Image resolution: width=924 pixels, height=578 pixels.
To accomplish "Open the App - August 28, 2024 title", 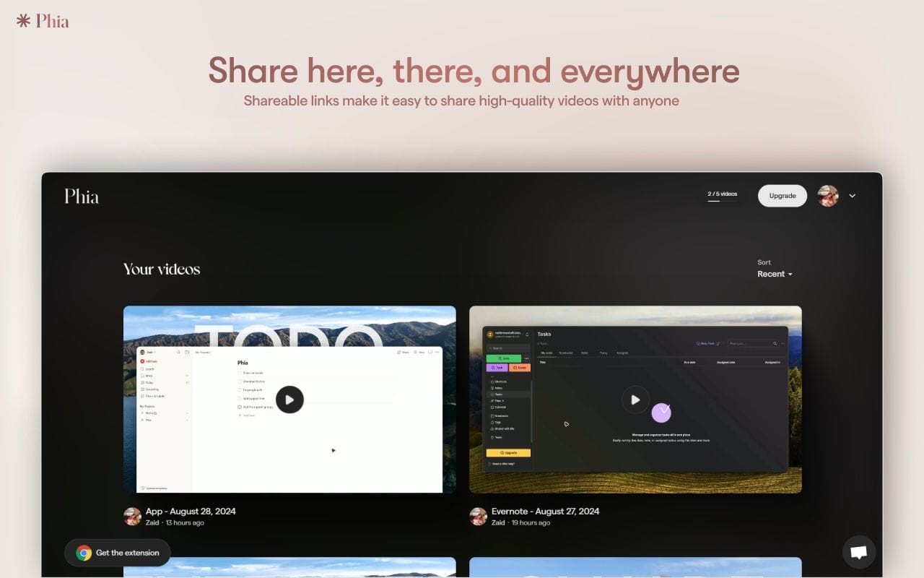I will pyautogui.click(x=191, y=511).
